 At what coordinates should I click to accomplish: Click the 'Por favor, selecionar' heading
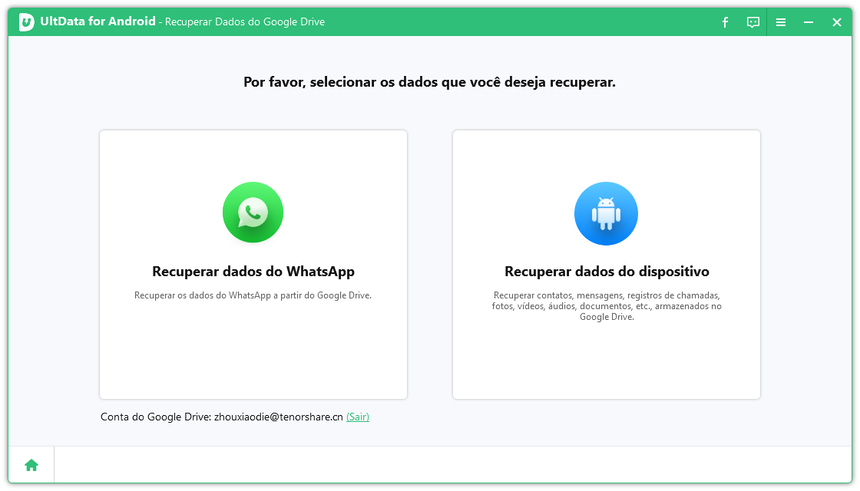pyautogui.click(x=429, y=82)
